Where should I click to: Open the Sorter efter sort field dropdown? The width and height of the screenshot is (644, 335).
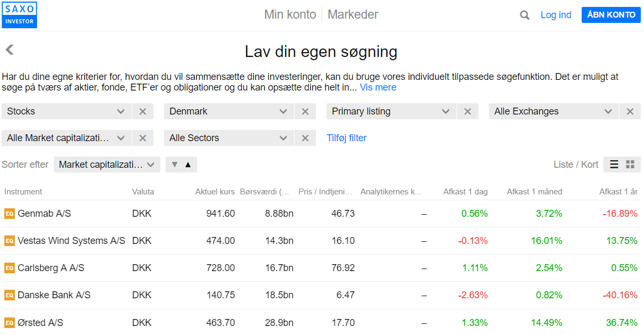point(107,165)
